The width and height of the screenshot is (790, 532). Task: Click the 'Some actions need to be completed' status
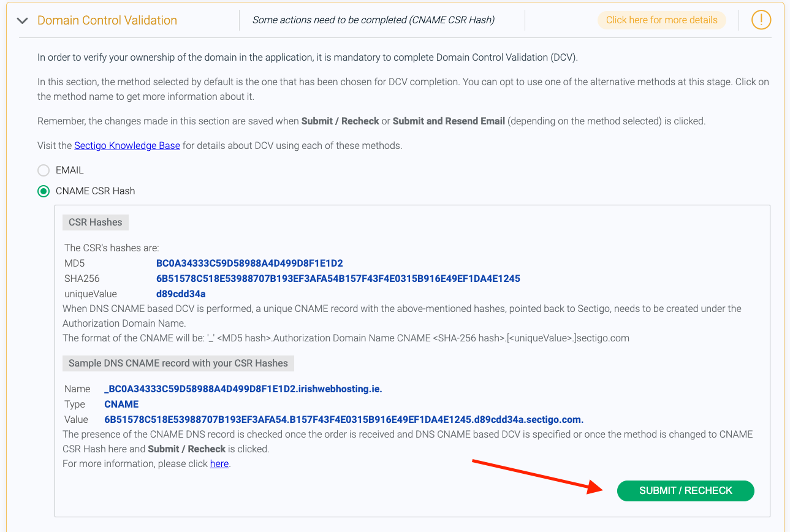tap(373, 20)
